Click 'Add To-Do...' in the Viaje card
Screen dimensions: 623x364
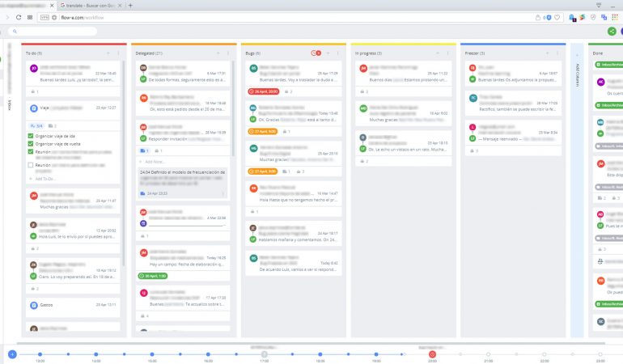[50, 178]
